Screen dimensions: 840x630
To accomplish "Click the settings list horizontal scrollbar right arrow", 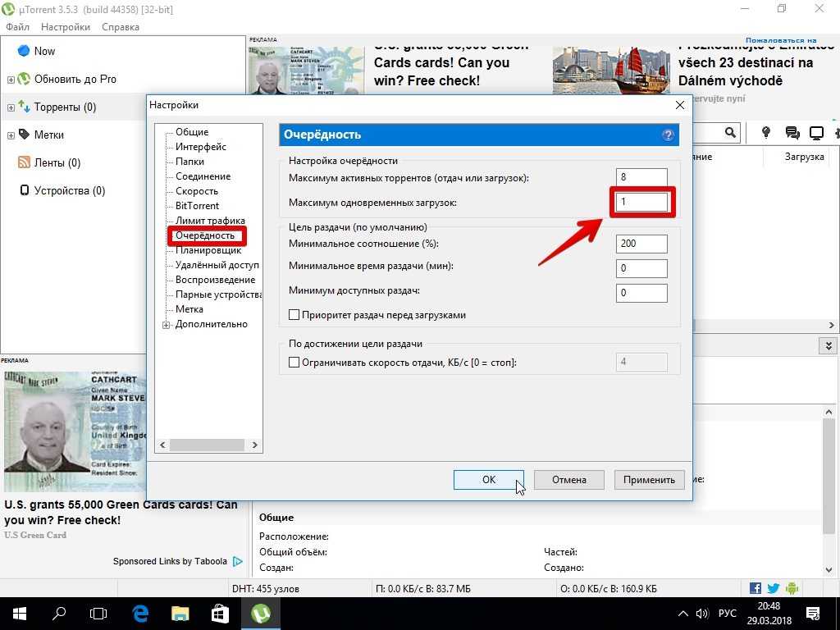I will [x=255, y=445].
